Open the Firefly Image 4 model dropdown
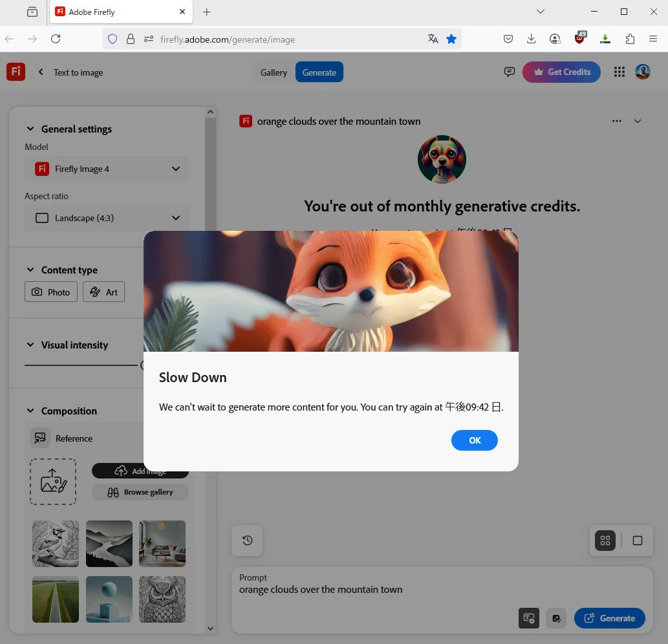668x644 pixels. 107,169
